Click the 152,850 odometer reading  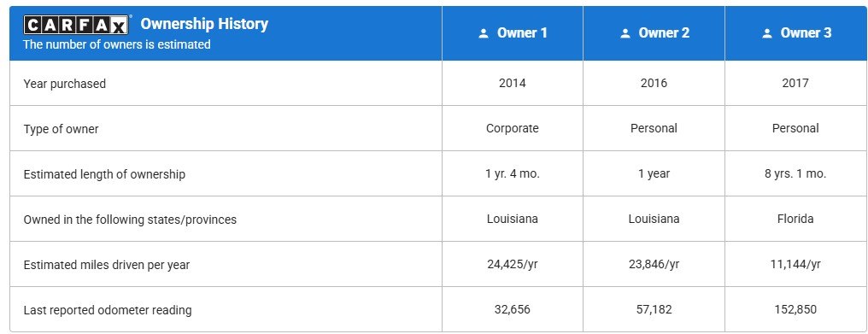click(795, 309)
